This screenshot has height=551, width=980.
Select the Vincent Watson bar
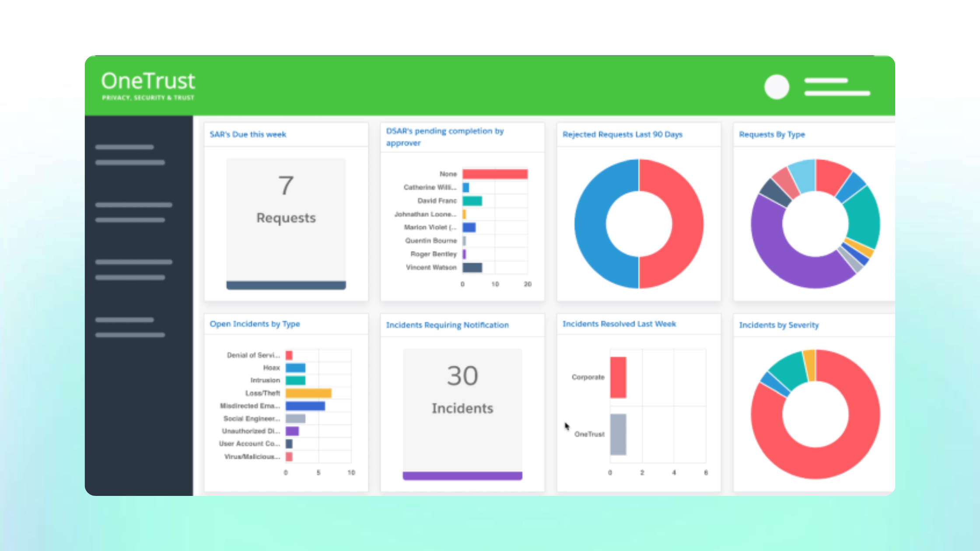click(472, 268)
